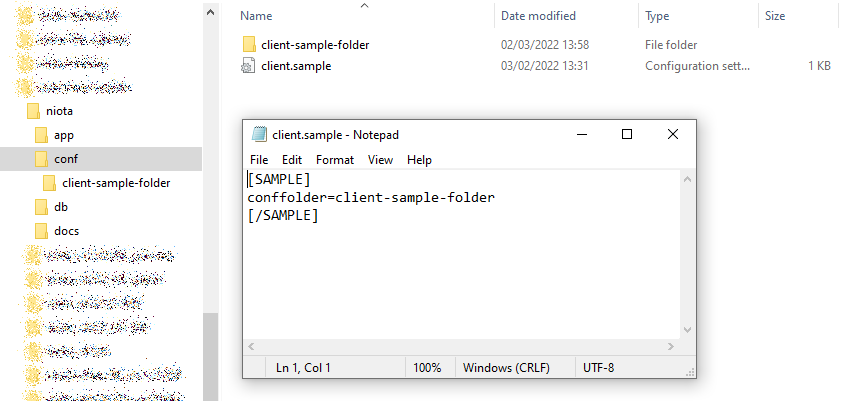
Task: Open the Help menu in Notepad
Action: click(419, 159)
